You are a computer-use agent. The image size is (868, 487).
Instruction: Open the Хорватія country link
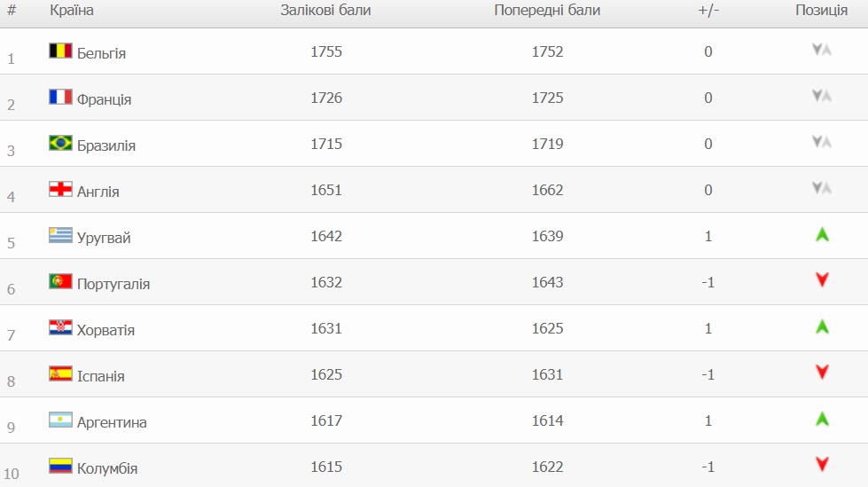click(106, 330)
